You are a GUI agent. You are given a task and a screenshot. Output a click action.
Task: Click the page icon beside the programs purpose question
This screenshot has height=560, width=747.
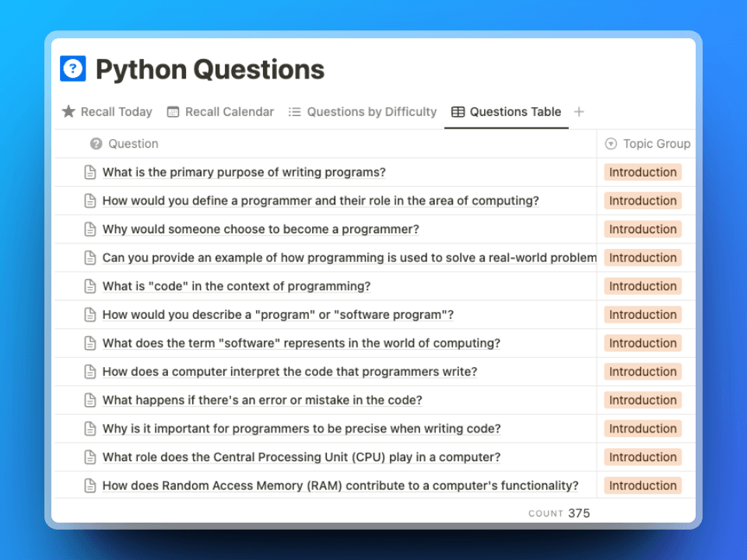[x=89, y=171]
